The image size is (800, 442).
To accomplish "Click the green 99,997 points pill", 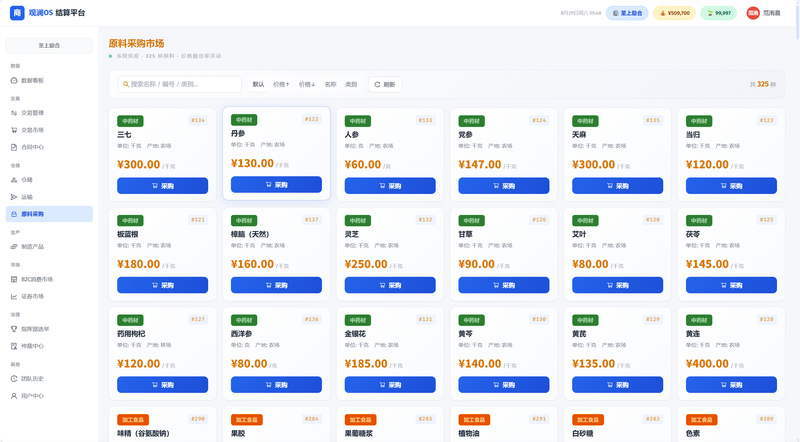I will pos(718,13).
